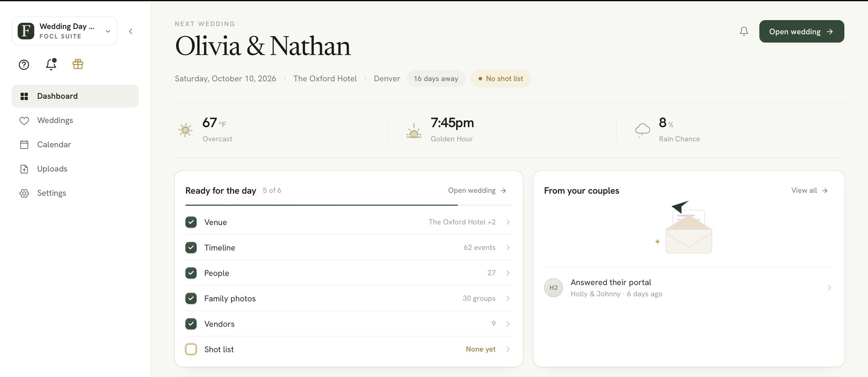Viewport: 868px width, 377px height.
Task: Open the Wedding Day workspace dropdown
Action: [x=64, y=31]
